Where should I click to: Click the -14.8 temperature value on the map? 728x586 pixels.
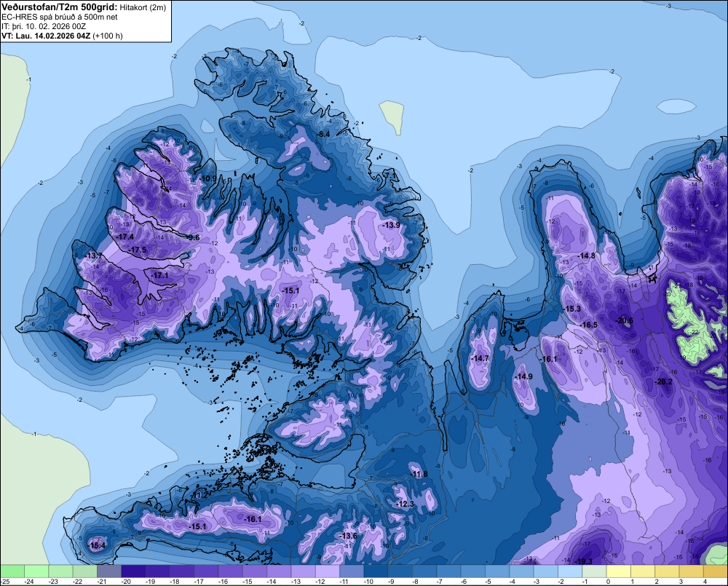(x=586, y=256)
